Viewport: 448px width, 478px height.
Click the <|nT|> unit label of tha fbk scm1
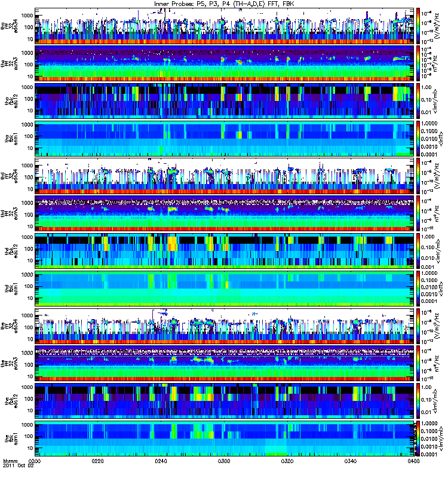click(440, 139)
